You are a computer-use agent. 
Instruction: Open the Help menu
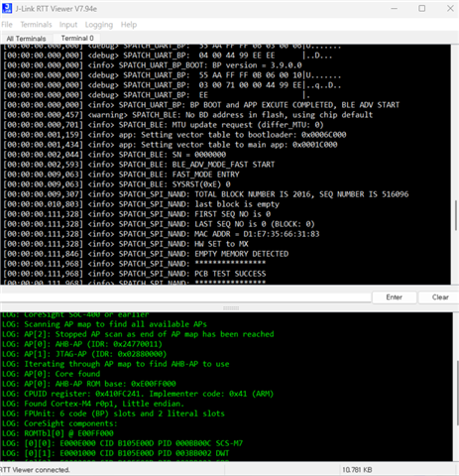129,25
